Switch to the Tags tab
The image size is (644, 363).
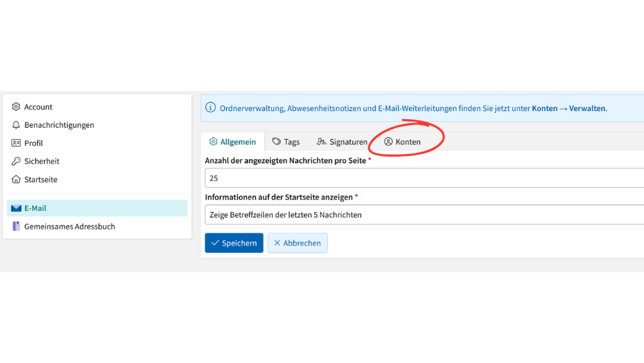click(287, 142)
